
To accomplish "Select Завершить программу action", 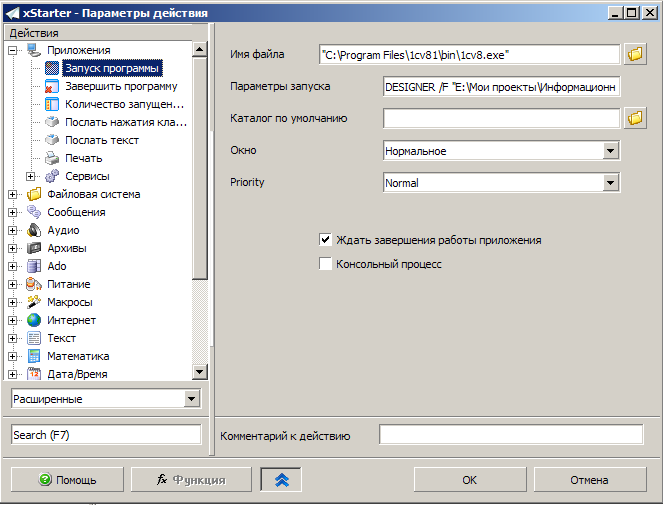I will [x=121, y=86].
